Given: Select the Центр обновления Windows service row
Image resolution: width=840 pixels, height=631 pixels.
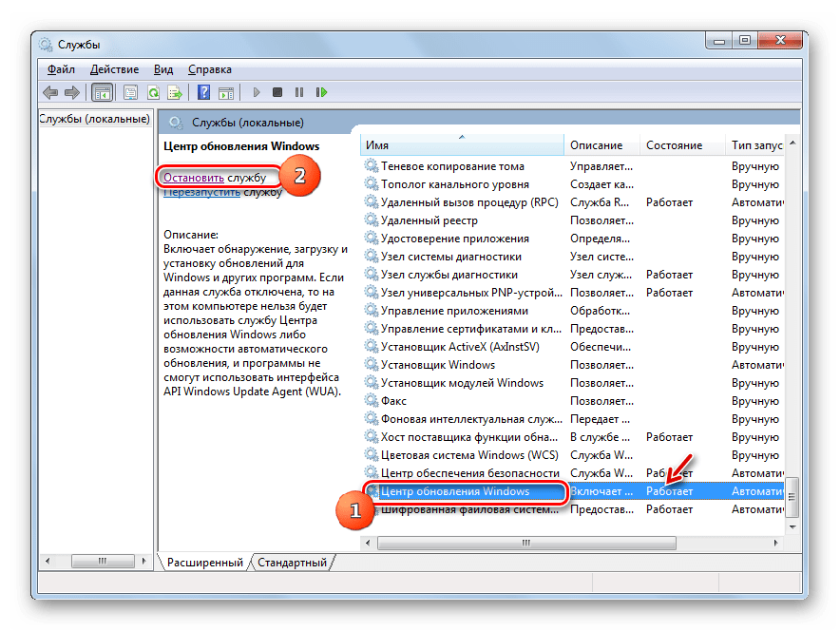Looking at the screenshot, I should coord(573,491).
